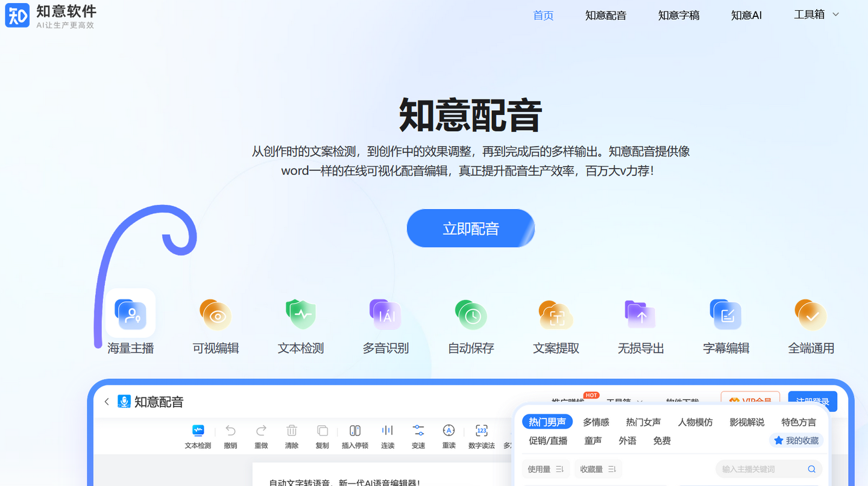
Task: Select the 多情感 voice tab
Action: [x=596, y=422]
